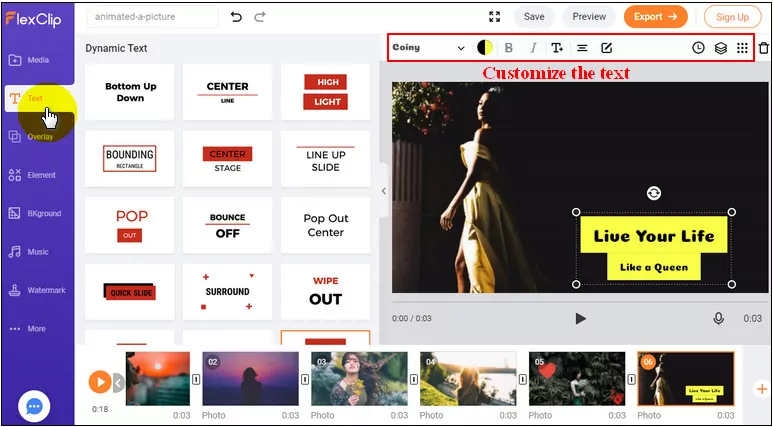
Task: Select storyboard scene 03
Action: (x=359, y=379)
